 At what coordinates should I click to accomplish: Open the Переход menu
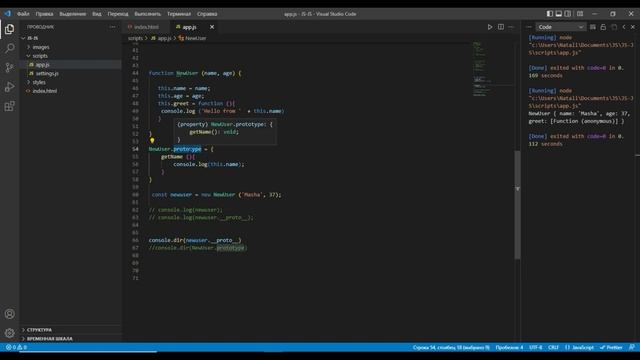coord(118,14)
